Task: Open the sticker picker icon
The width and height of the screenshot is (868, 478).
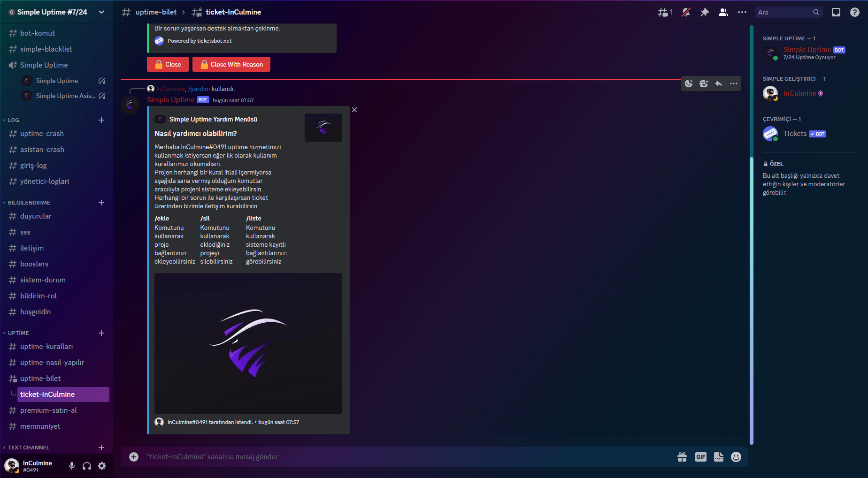Action: pyautogui.click(x=719, y=457)
